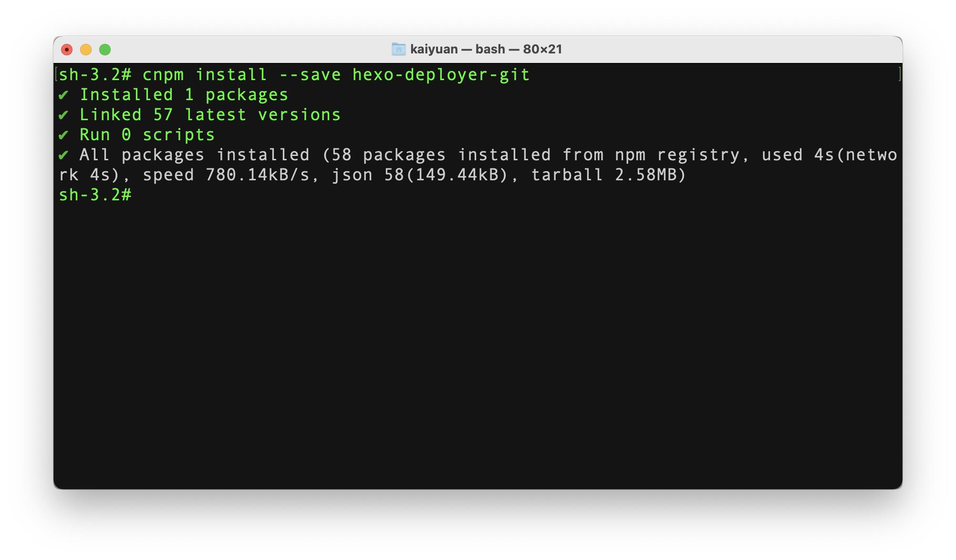Click the folder icon in title bar
Image resolution: width=956 pixels, height=560 pixels.
click(397, 48)
